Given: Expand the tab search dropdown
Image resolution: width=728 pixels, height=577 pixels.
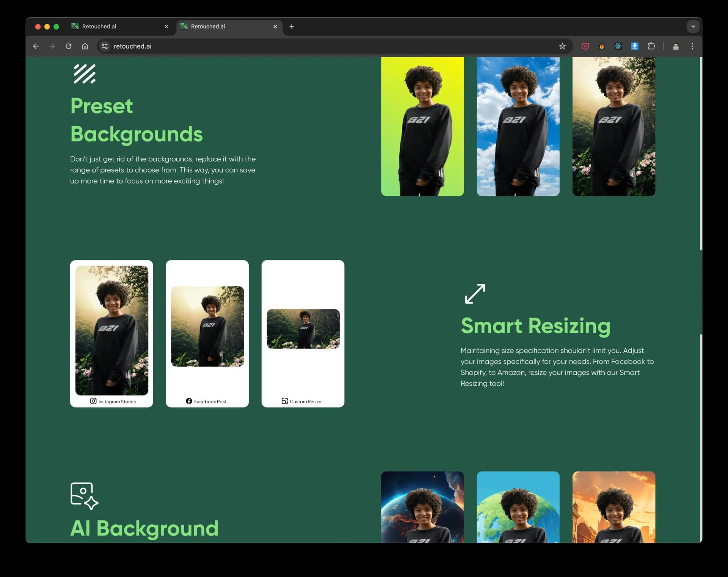Looking at the screenshot, I should coord(693,27).
